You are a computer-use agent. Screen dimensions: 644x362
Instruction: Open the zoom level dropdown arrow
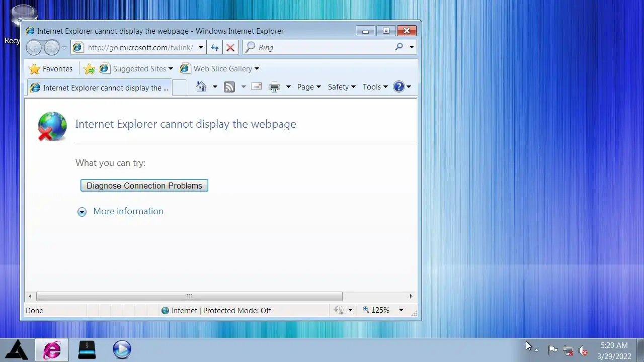coord(401,310)
